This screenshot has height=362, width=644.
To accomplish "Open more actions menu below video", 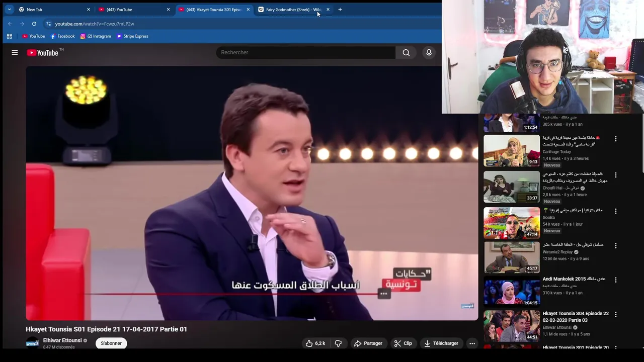I will point(472,343).
